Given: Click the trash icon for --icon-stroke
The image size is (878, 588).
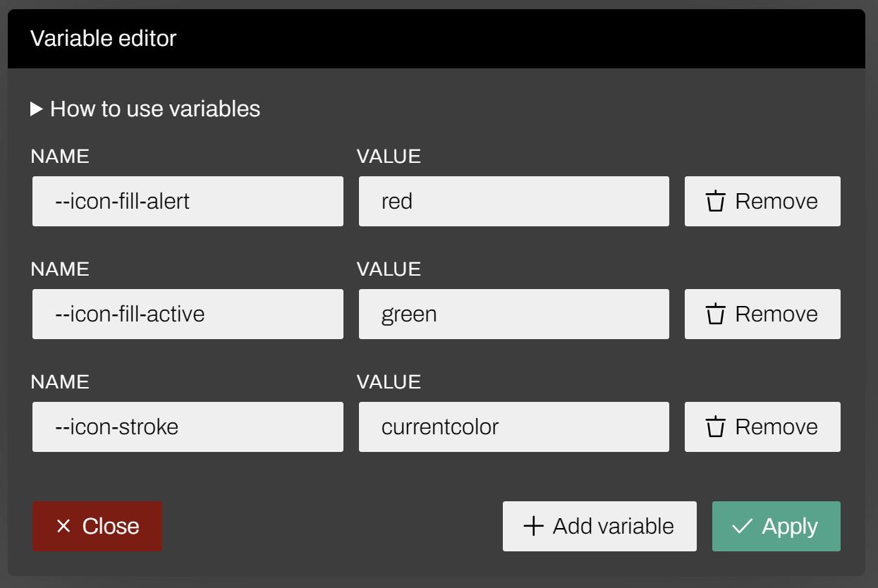Looking at the screenshot, I should tap(716, 427).
